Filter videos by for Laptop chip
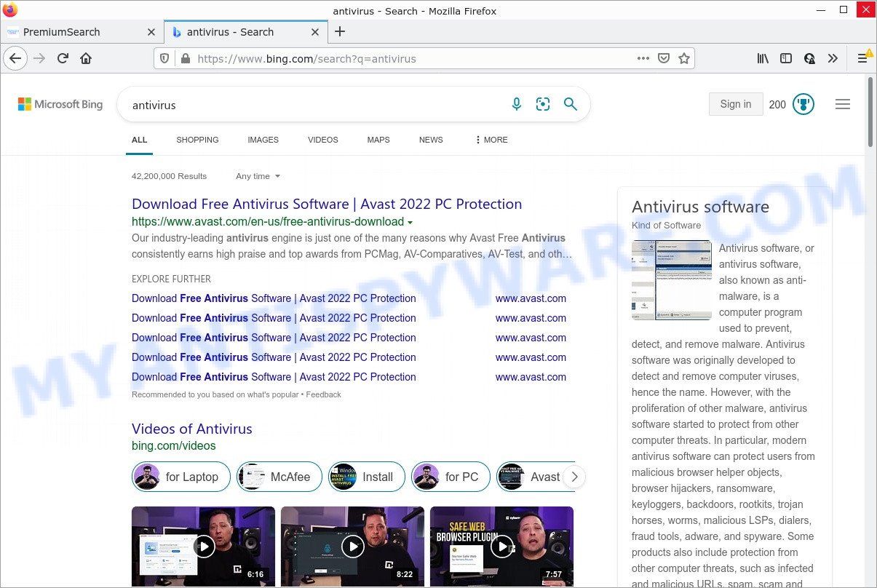Image resolution: width=877 pixels, height=588 pixels. pyautogui.click(x=181, y=477)
